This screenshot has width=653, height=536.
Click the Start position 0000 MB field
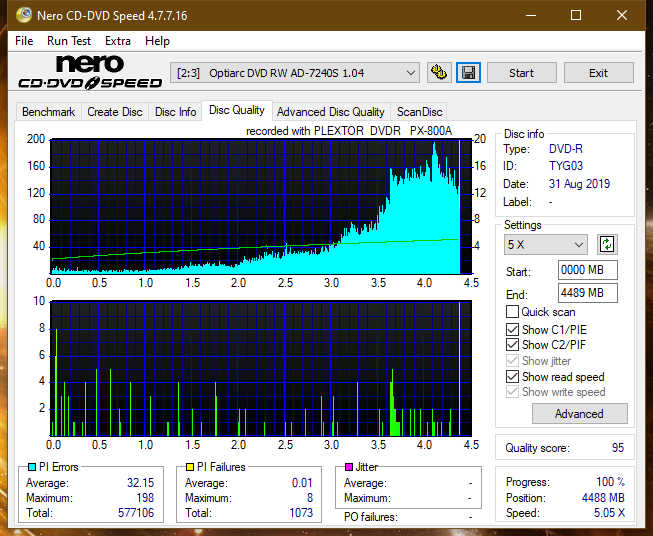[x=587, y=270]
